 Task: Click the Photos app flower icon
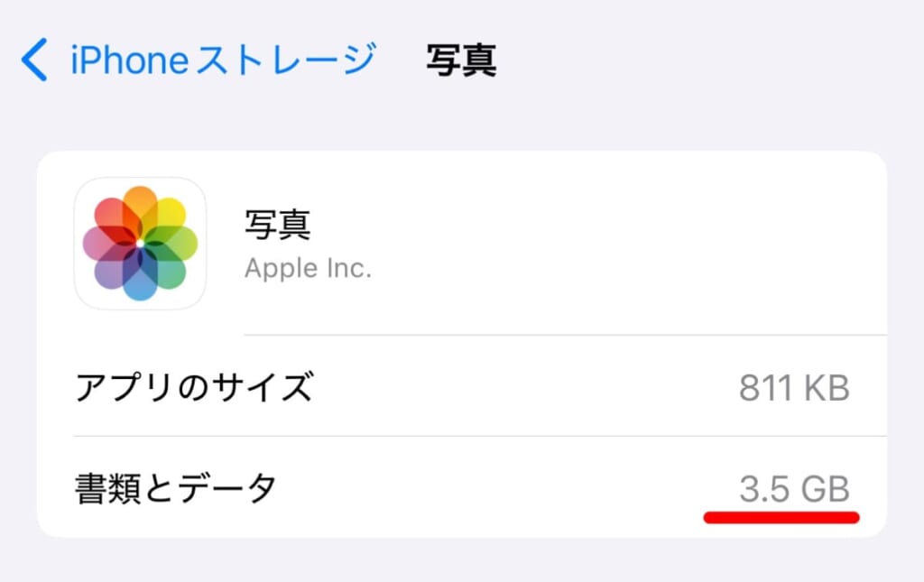point(140,244)
